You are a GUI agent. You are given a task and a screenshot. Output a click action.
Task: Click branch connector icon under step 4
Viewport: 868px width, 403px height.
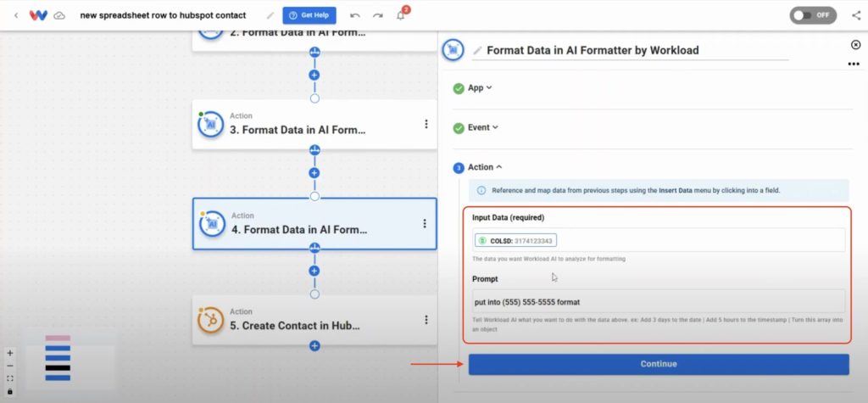[314, 248]
